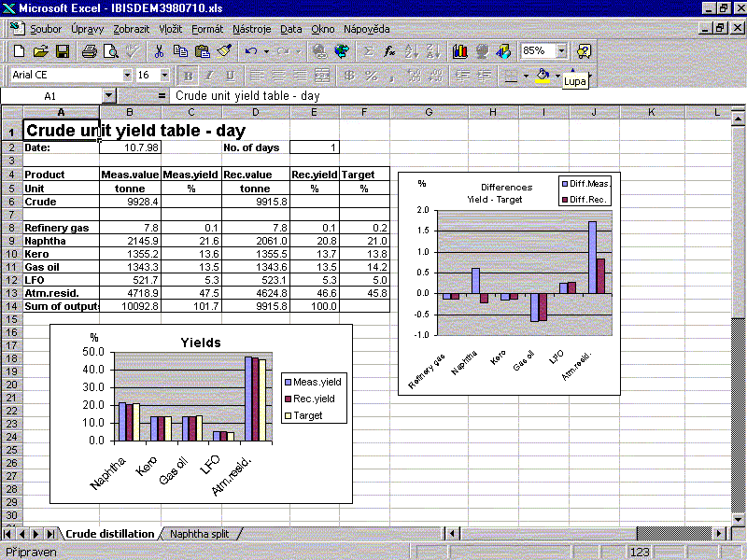The height and width of the screenshot is (560, 747).
Task: Open the Formát menu
Action: pyautogui.click(x=207, y=29)
